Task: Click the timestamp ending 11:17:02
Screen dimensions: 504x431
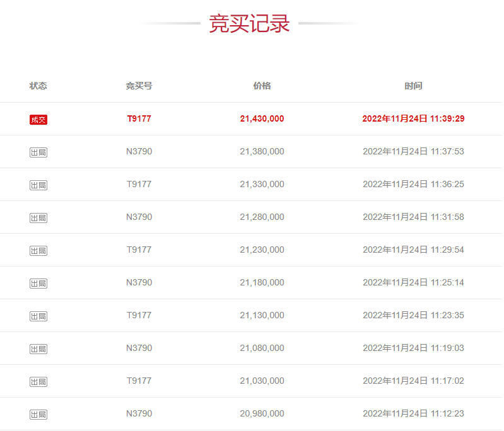Action: [413, 381]
